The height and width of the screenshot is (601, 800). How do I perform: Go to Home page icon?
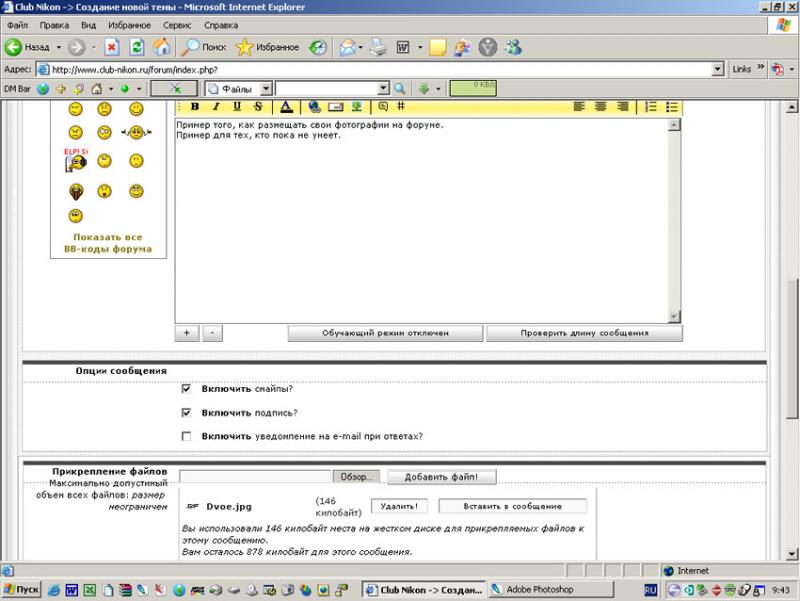162,47
